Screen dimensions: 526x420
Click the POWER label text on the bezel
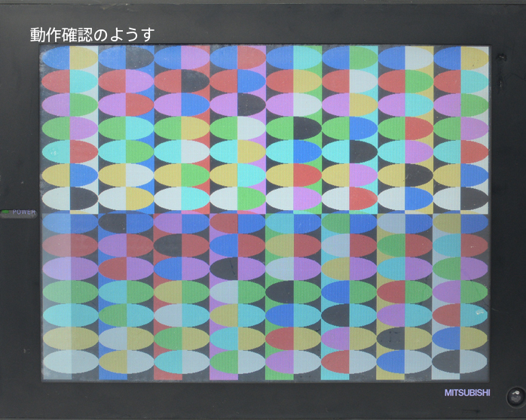[x=23, y=212]
